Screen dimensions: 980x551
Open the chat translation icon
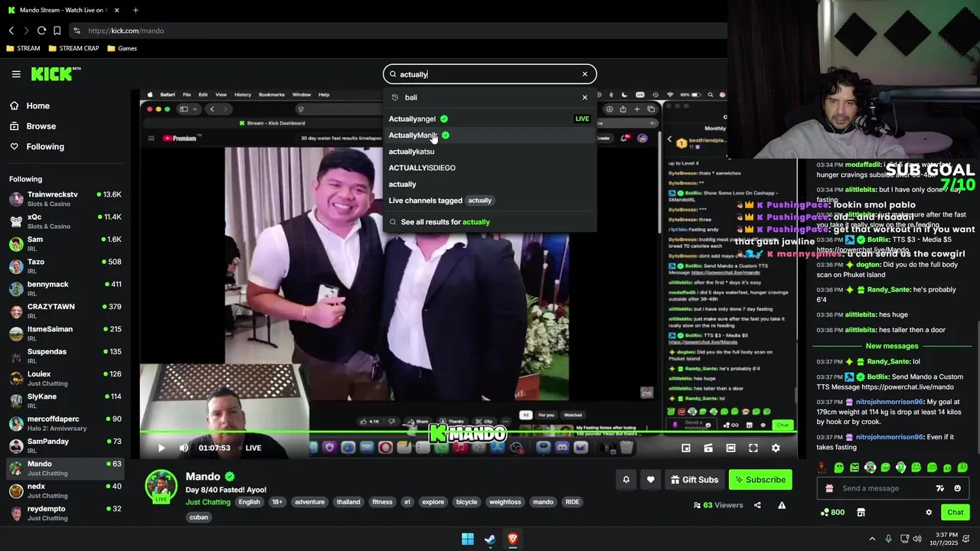point(940,488)
